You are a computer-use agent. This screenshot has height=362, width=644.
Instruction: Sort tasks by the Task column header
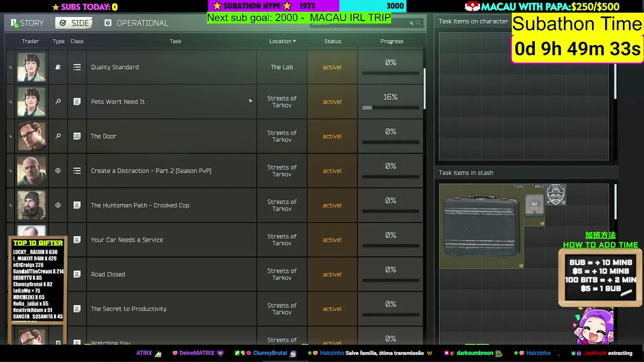pos(176,41)
